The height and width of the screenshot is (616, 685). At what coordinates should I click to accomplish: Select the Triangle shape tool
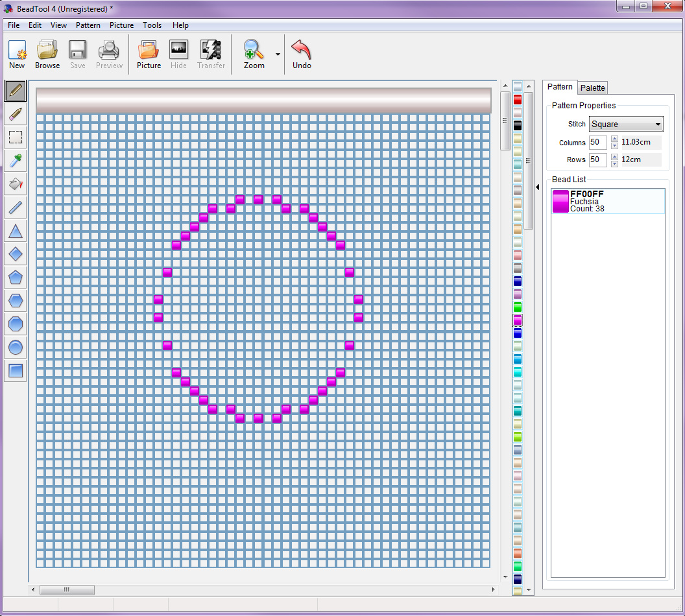click(x=16, y=231)
